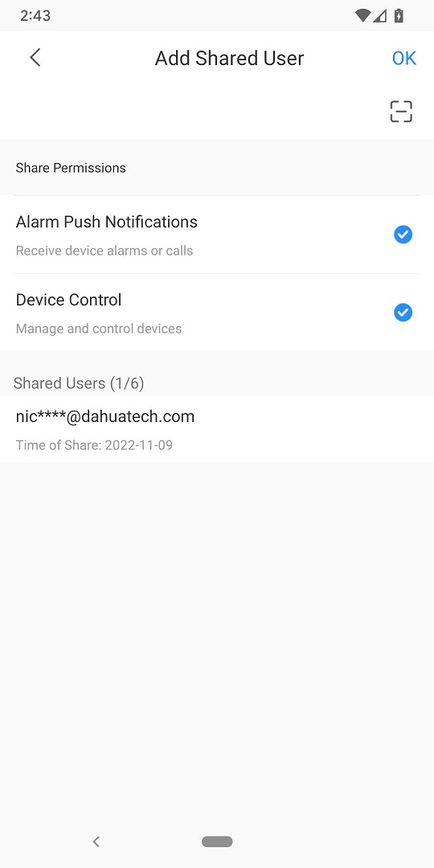Tap the Android navigation back arrow
Viewport: 434px width, 868px height.
96,841
